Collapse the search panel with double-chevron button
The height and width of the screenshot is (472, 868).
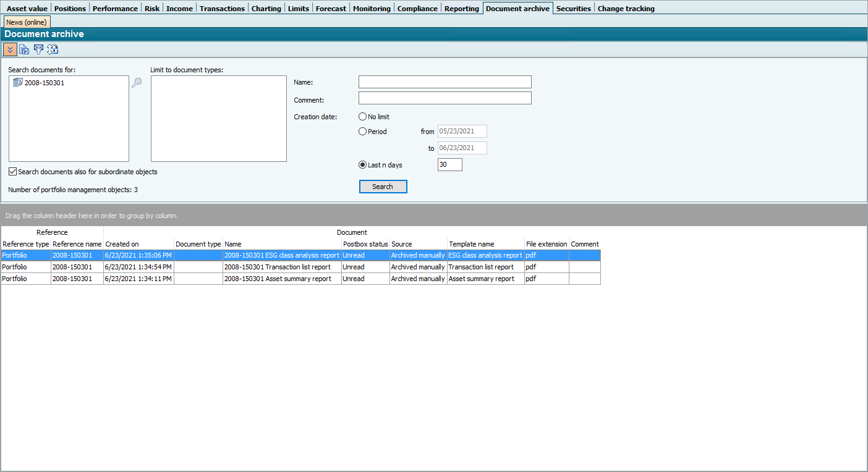pyautogui.click(x=10, y=49)
